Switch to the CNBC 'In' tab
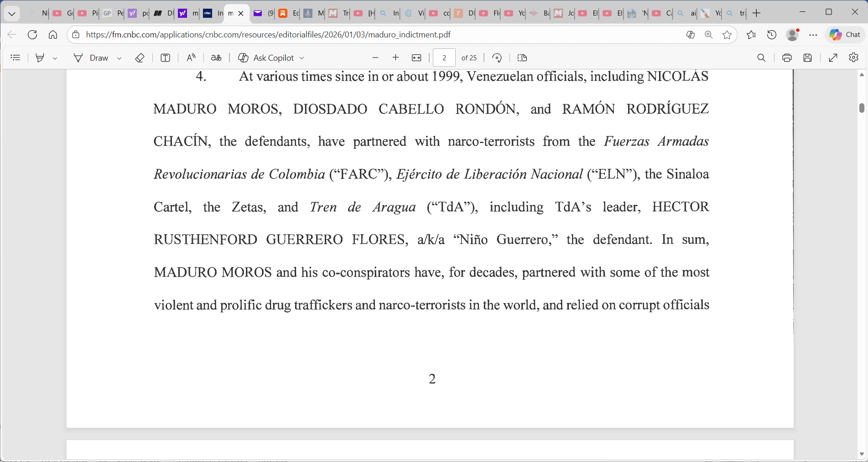 point(213,13)
